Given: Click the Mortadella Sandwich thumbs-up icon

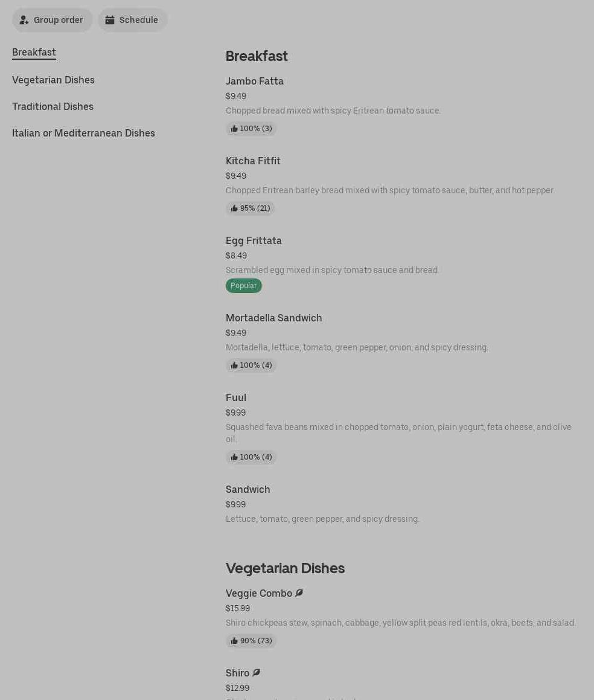Looking at the screenshot, I should tap(234, 365).
